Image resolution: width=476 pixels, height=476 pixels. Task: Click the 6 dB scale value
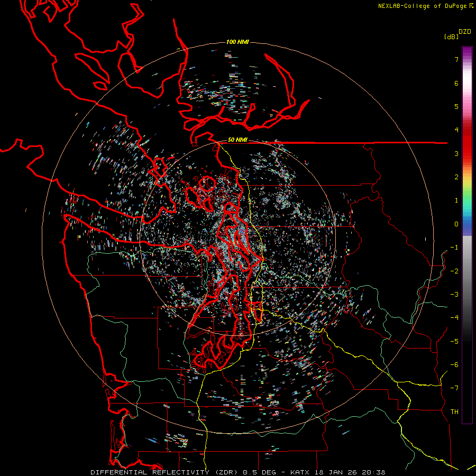(x=456, y=83)
